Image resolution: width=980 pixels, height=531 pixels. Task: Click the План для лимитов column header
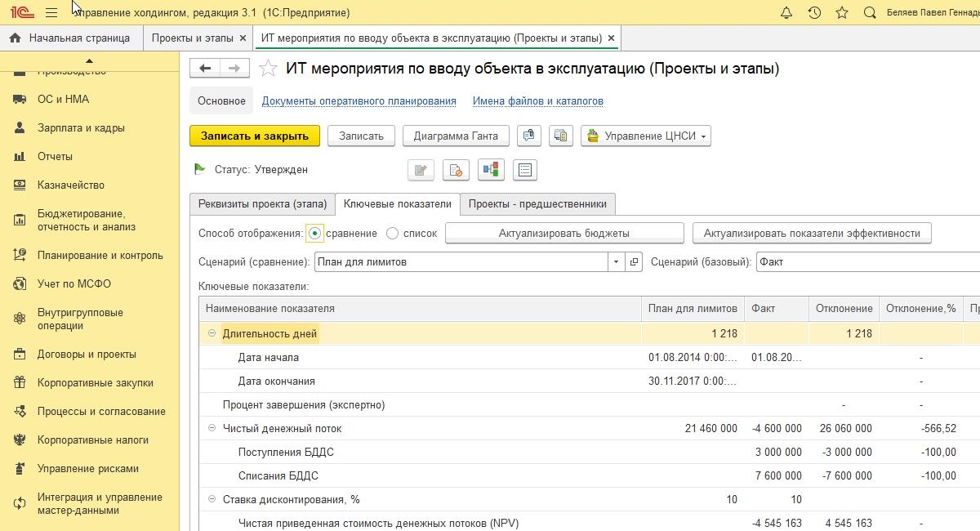coord(693,308)
